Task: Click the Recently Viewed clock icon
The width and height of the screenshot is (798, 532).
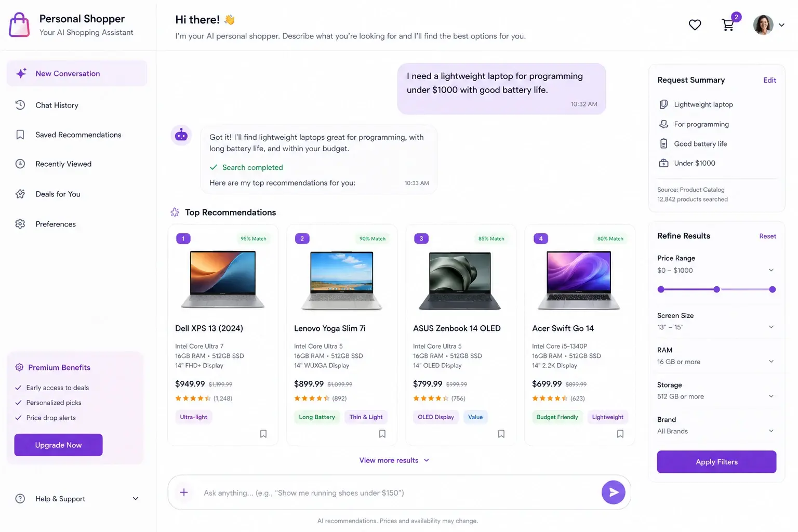Action: (20, 164)
